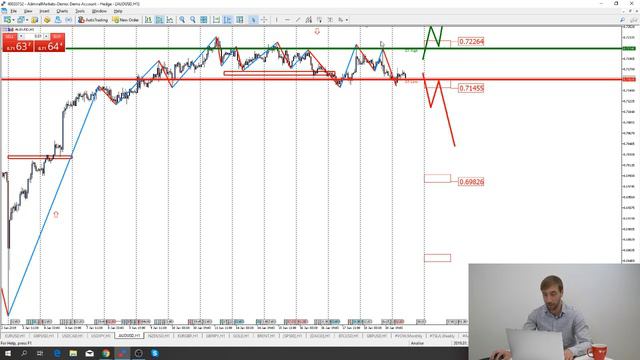
Task: Open the File menu
Action: (13, 11)
